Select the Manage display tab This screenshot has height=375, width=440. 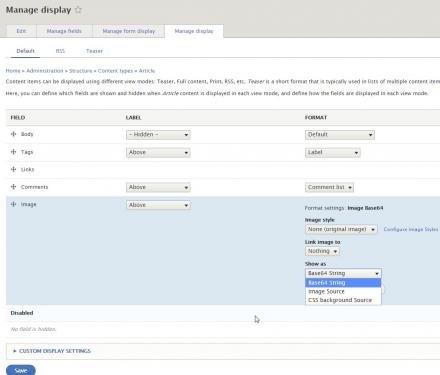[194, 31]
